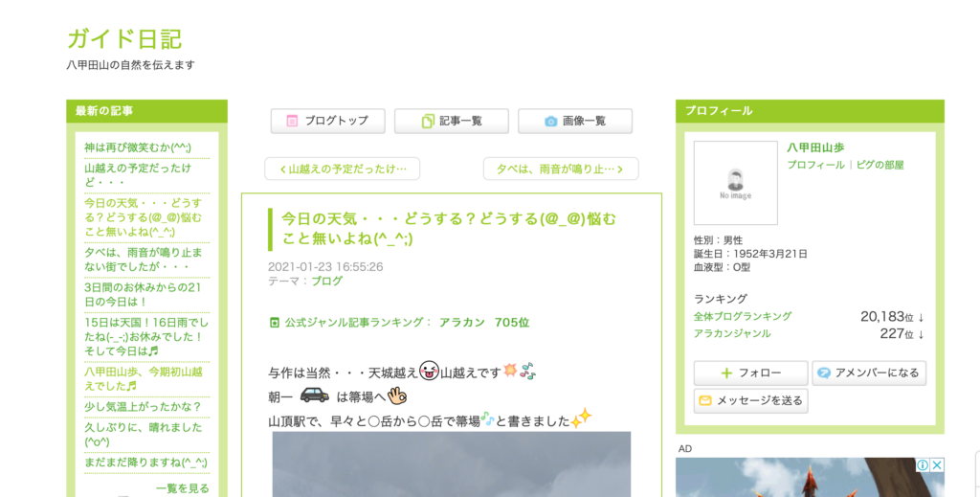Screen dimensions: 980x497
Task: Click the pink ブログトップ page icon
Action: (292, 121)
